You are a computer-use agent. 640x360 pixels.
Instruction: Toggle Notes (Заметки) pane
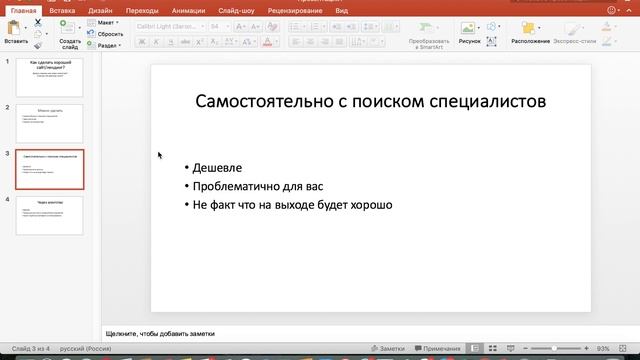point(388,349)
